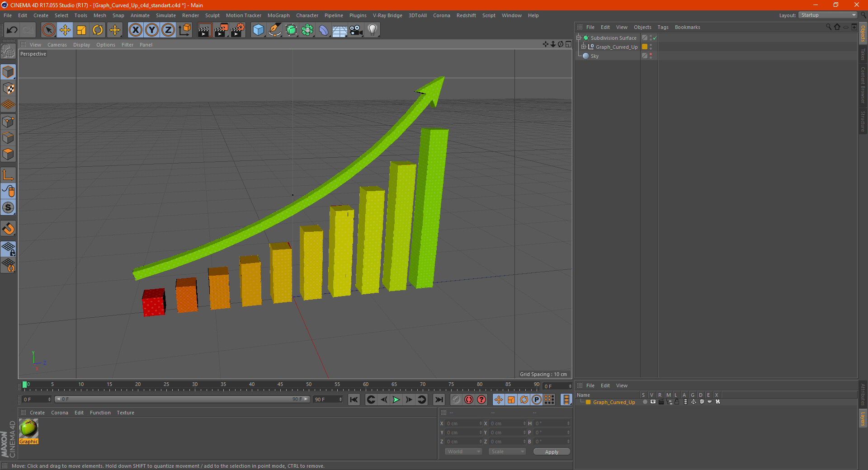The image size is (868, 470).
Task: Click the X position input field
Action: [x=464, y=423]
